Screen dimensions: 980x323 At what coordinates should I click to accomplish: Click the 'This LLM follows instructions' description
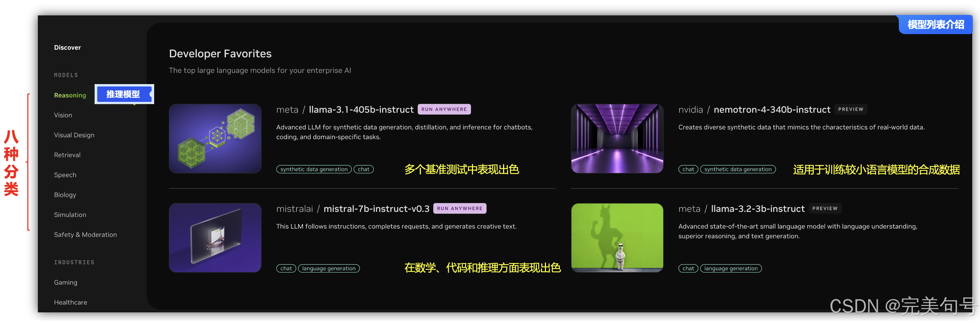tap(396, 226)
